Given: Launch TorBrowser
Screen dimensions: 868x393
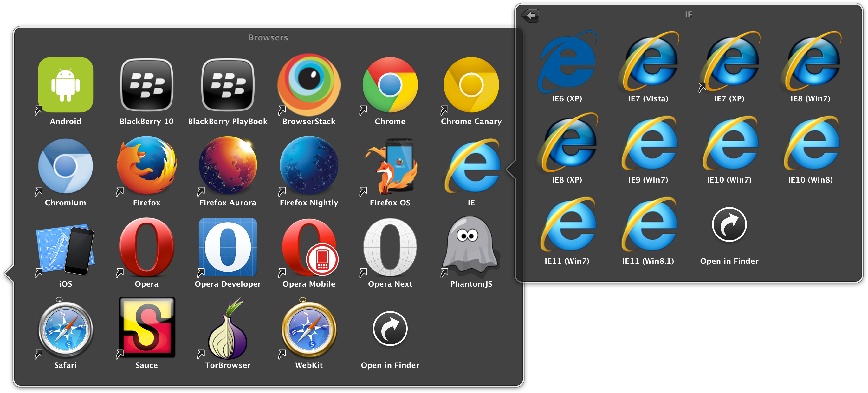Looking at the screenshot, I should click(x=228, y=329).
